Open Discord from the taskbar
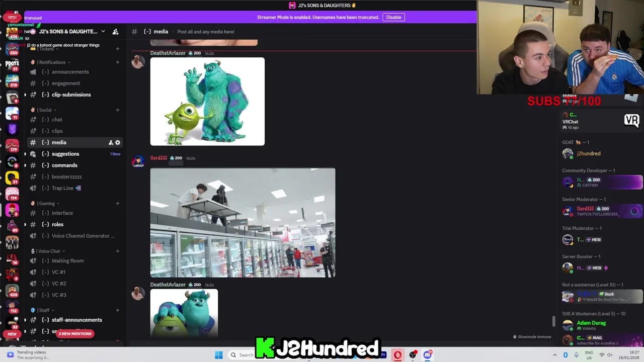This screenshot has width=644, height=362. pyautogui.click(x=427, y=355)
